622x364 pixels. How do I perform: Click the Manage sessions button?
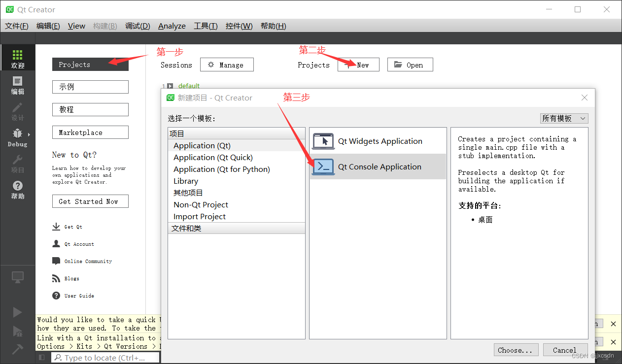coord(227,65)
